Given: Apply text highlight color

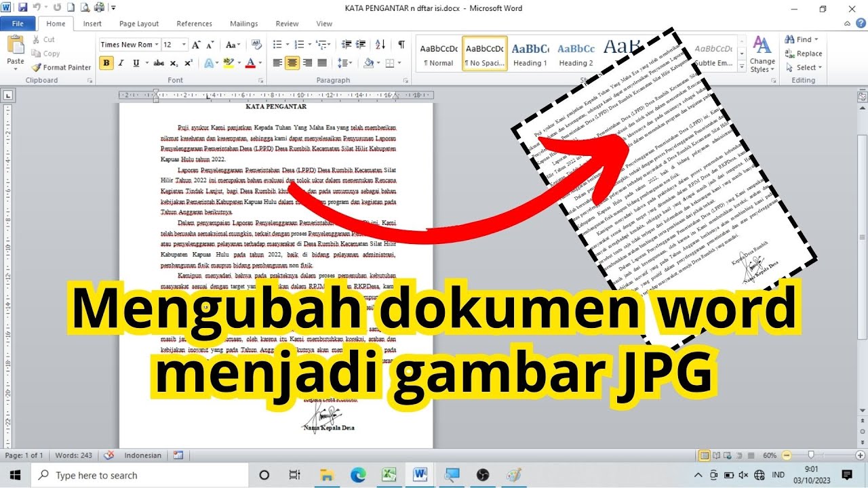Looking at the screenshot, I should [228, 63].
